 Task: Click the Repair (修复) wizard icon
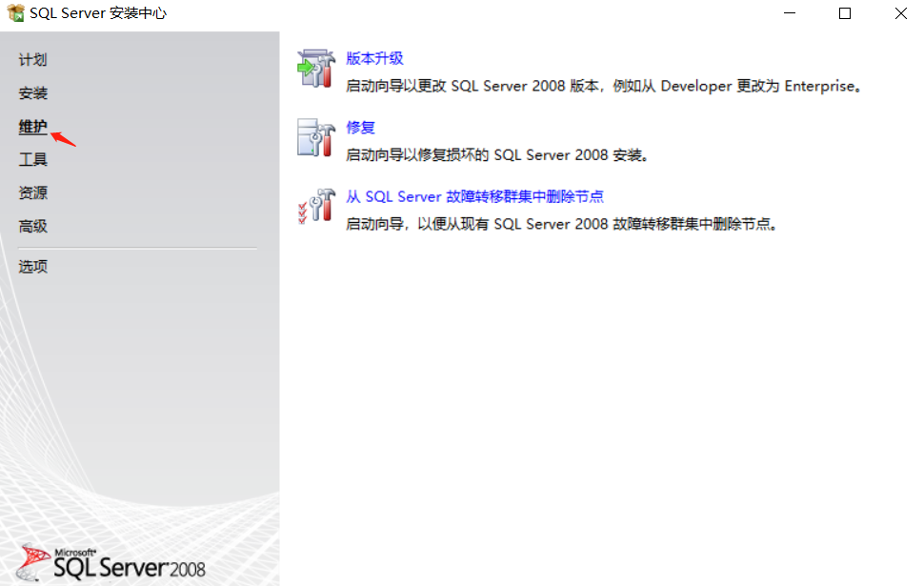point(314,136)
